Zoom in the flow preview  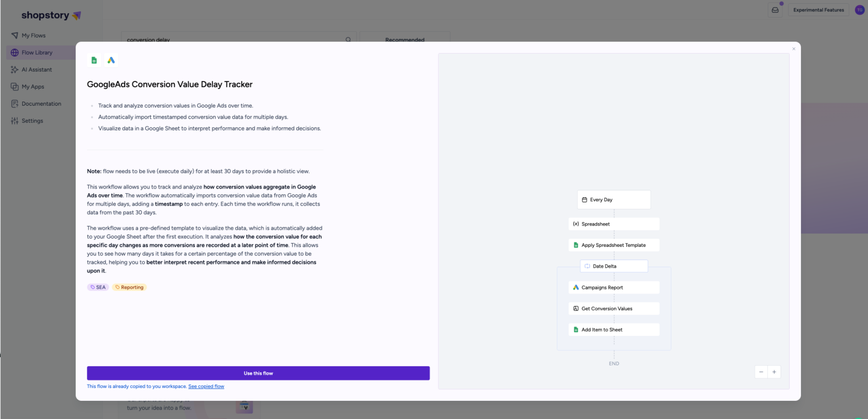[x=774, y=372]
